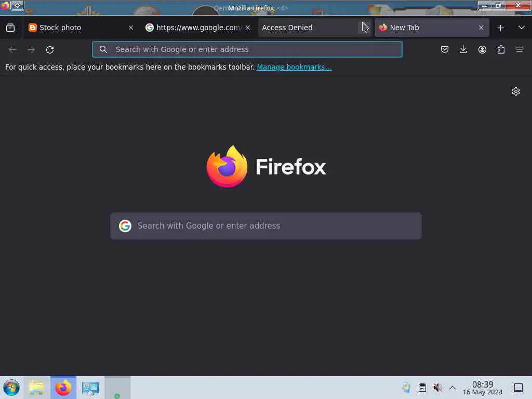The image size is (532, 399).
Task: Restore the Firefox window size
Action: (x=498, y=5)
